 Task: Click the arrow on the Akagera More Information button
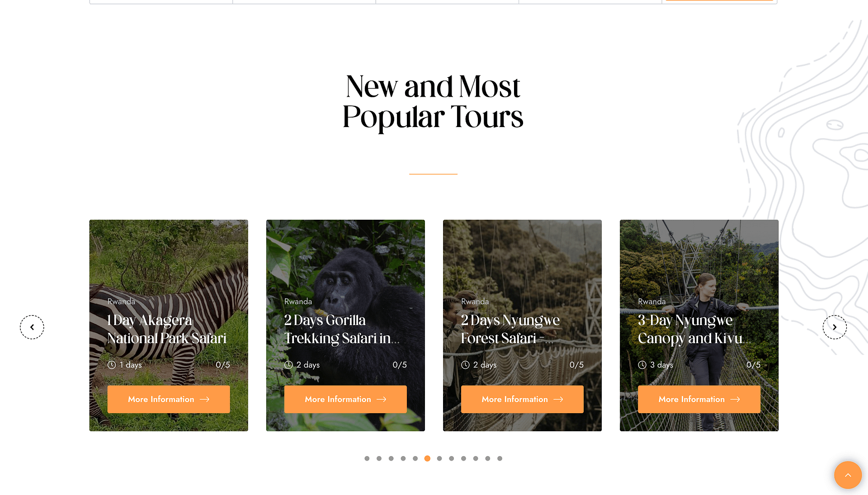[x=204, y=399]
